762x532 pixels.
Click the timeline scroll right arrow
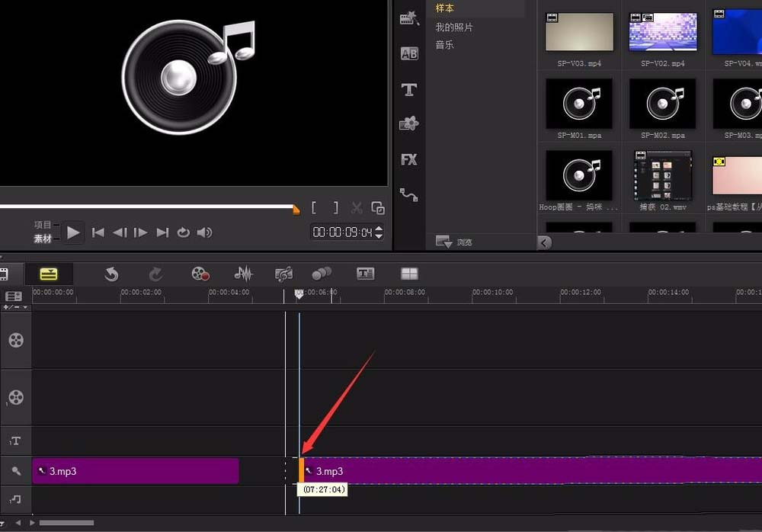(x=32, y=523)
